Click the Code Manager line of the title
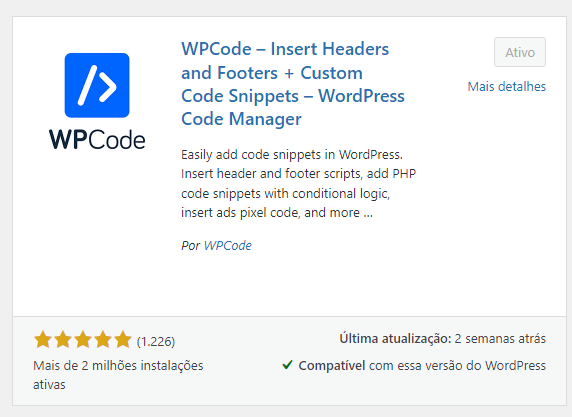Image resolution: width=572 pixels, height=417 pixels. coord(241,119)
